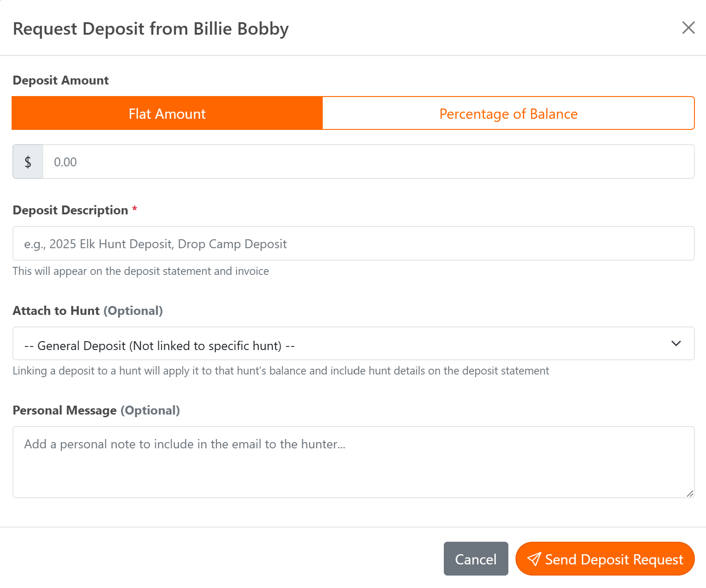Screen dimensions: 706x588
Task: Click the dollar sign prefix icon
Action: pyautogui.click(x=28, y=161)
